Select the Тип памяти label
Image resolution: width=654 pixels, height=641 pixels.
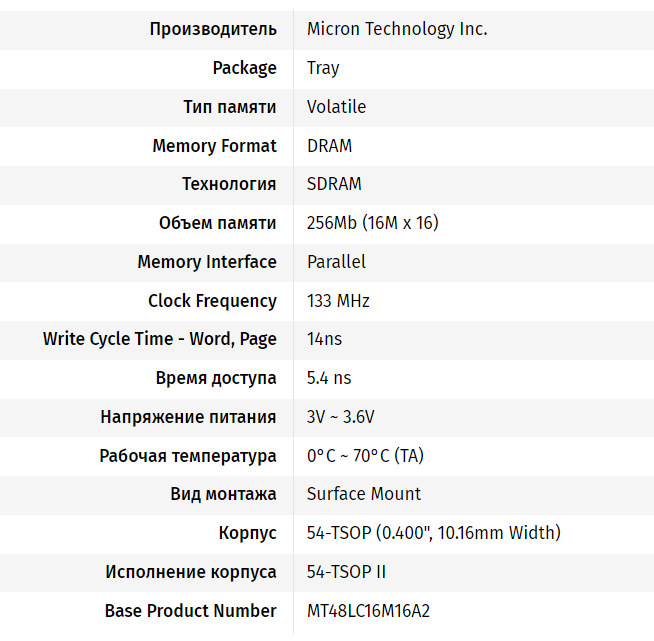pos(230,107)
